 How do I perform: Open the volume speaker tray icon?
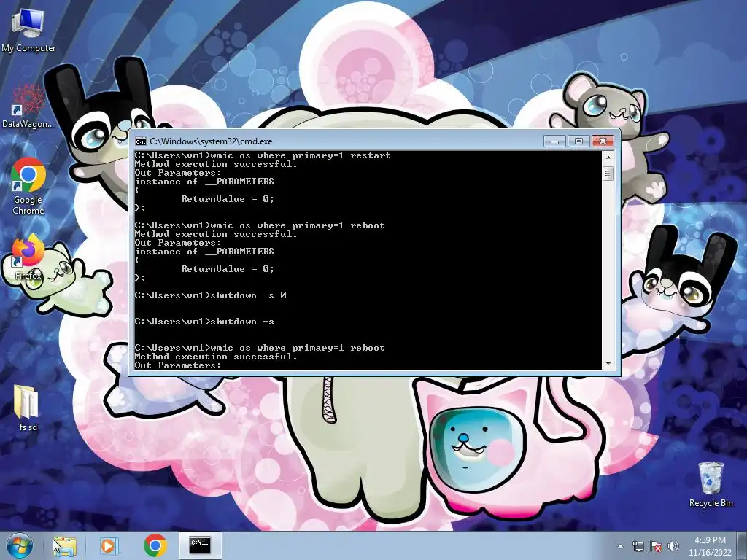pyautogui.click(x=673, y=546)
